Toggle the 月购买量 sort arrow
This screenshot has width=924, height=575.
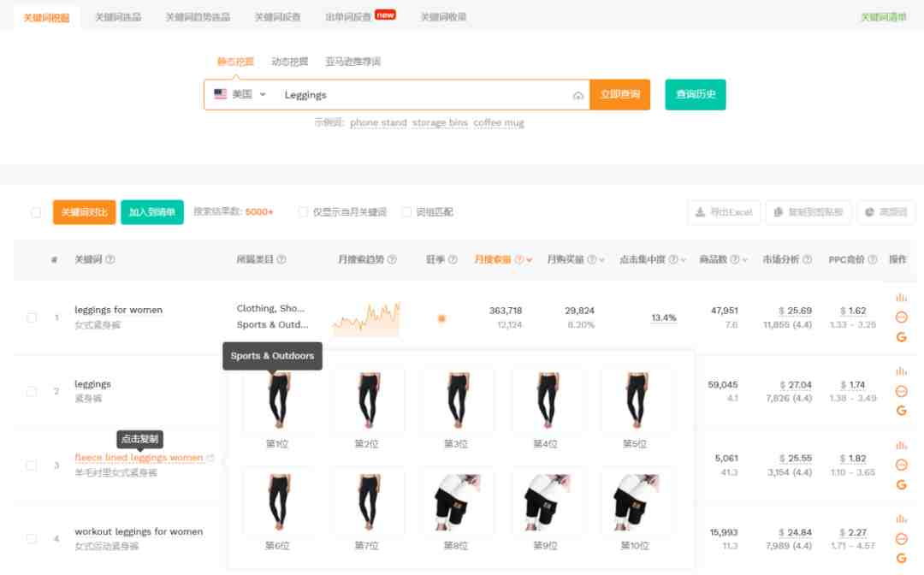click(x=601, y=260)
